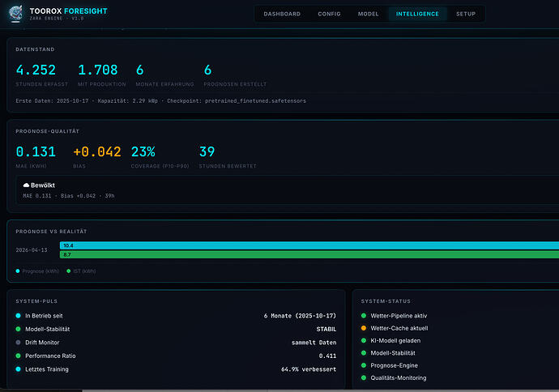Click the sammelt Daten value
This screenshot has height=392, width=559.
click(314, 343)
